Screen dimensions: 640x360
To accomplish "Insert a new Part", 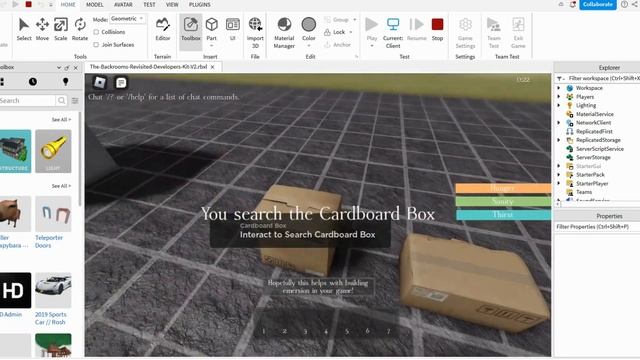I will (211, 29).
